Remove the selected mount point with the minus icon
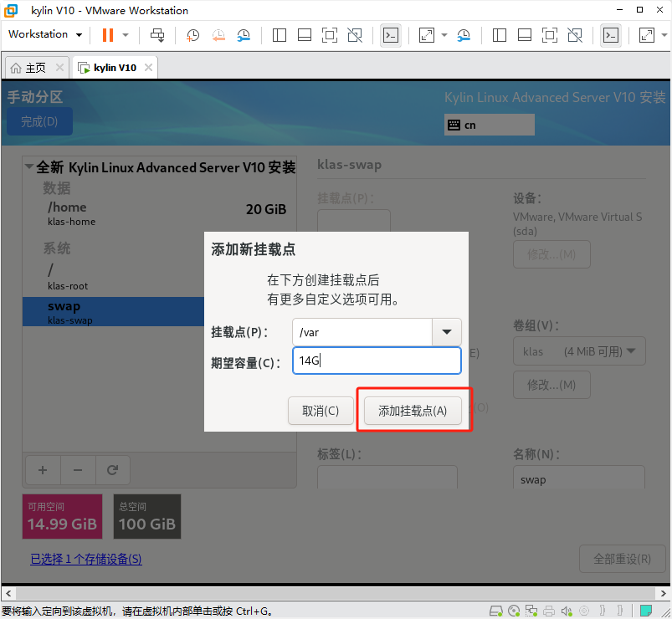 (x=78, y=470)
